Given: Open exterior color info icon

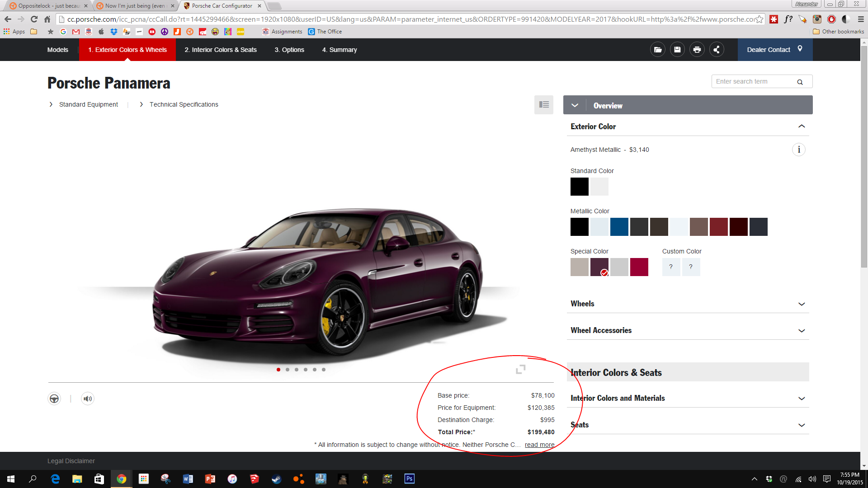Looking at the screenshot, I should (x=799, y=150).
